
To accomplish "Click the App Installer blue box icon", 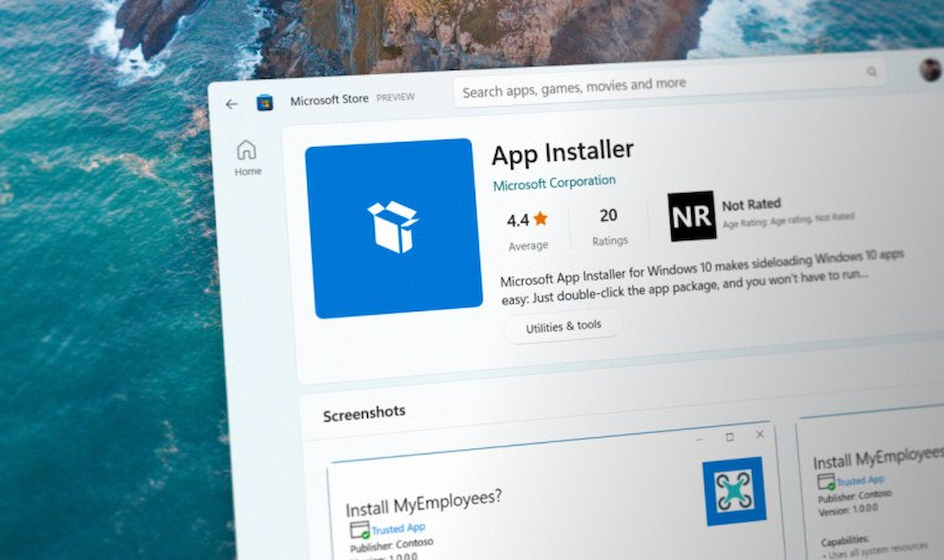I will 394,228.
